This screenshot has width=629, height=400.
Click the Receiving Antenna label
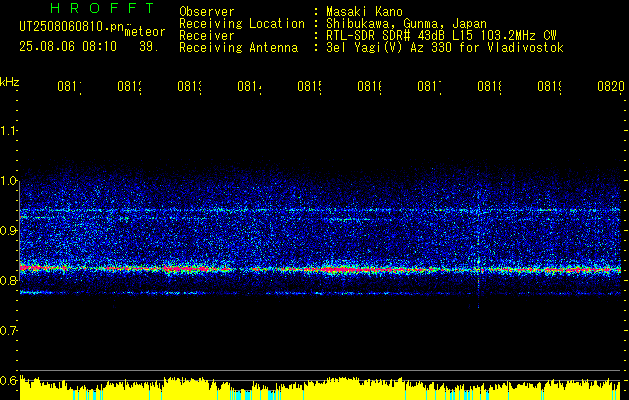(239, 48)
